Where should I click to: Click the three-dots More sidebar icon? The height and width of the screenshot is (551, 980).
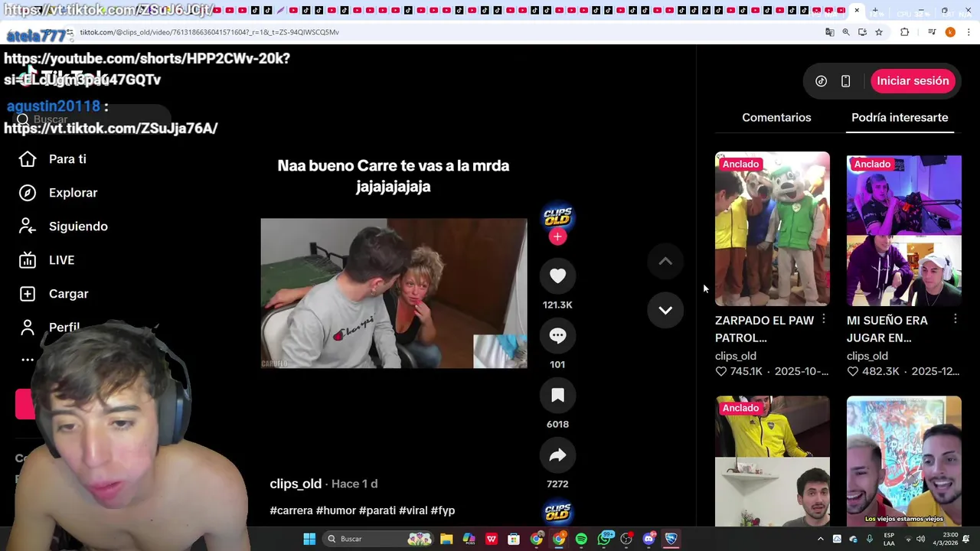click(x=28, y=360)
